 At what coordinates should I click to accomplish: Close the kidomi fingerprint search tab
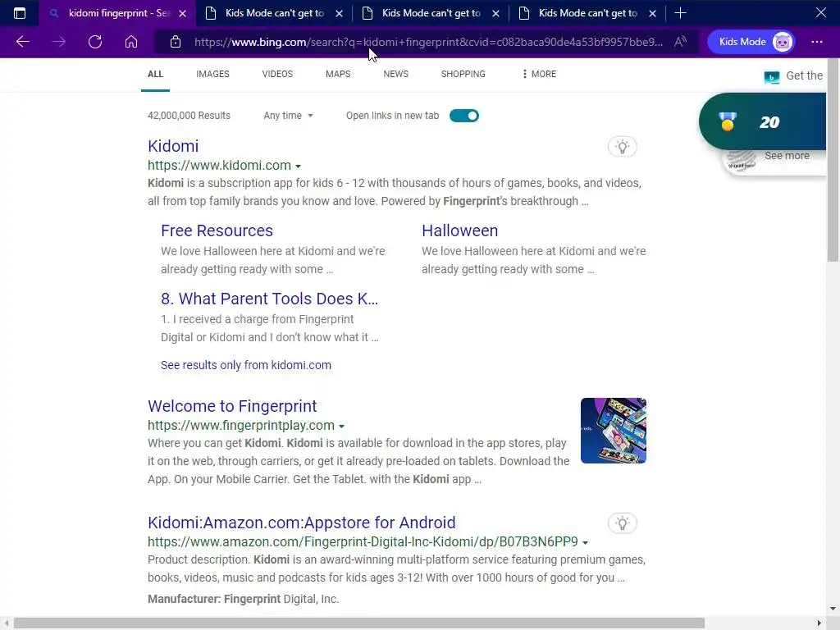[x=183, y=13]
